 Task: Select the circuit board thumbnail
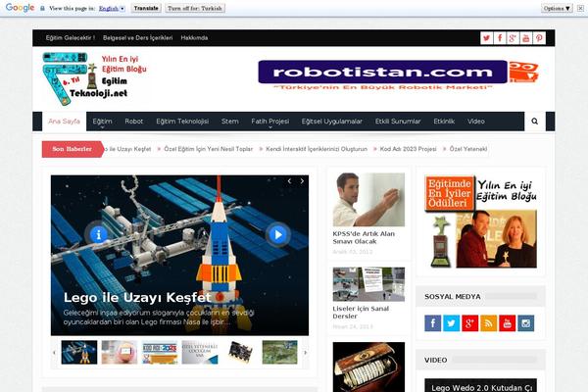240,352
